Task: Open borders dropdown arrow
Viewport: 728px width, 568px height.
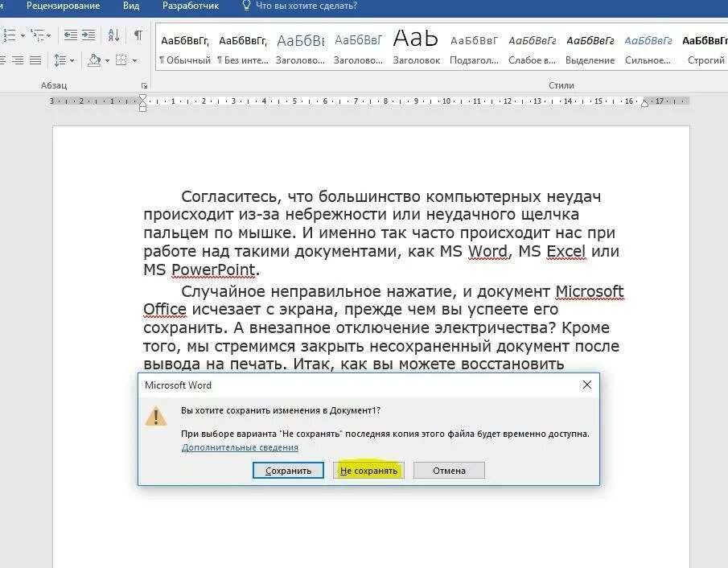Action: 134,61
